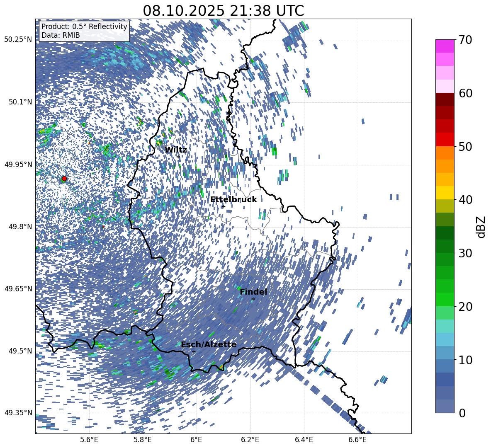This screenshot has height=448, width=491.
Task: Click the Findel station cross marker
Action: [x=253, y=299]
